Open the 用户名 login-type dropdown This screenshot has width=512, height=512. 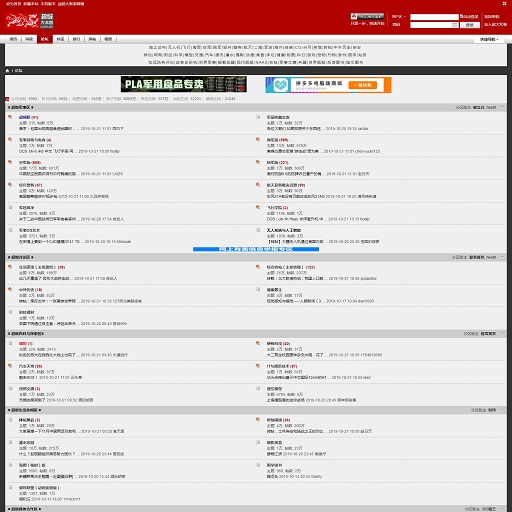tap(398, 17)
